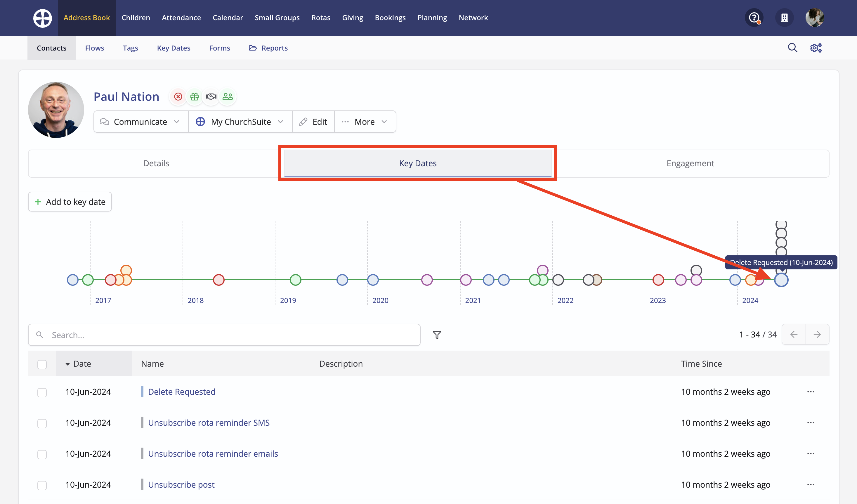Switch to the Engagement tab
Image resolution: width=857 pixels, height=504 pixels.
click(690, 164)
